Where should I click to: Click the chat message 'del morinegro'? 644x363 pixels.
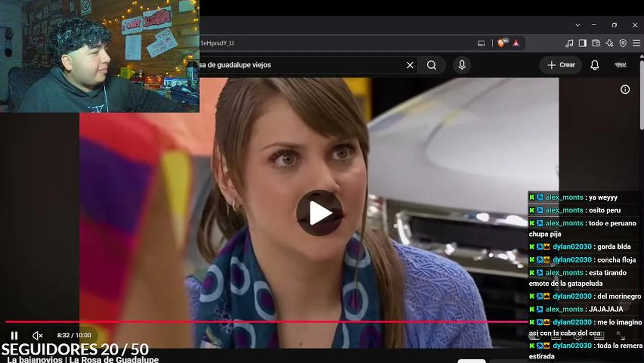[x=619, y=296]
